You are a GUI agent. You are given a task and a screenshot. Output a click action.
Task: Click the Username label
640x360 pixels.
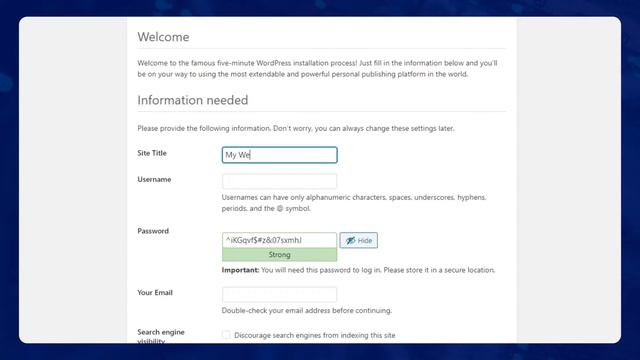(x=154, y=179)
